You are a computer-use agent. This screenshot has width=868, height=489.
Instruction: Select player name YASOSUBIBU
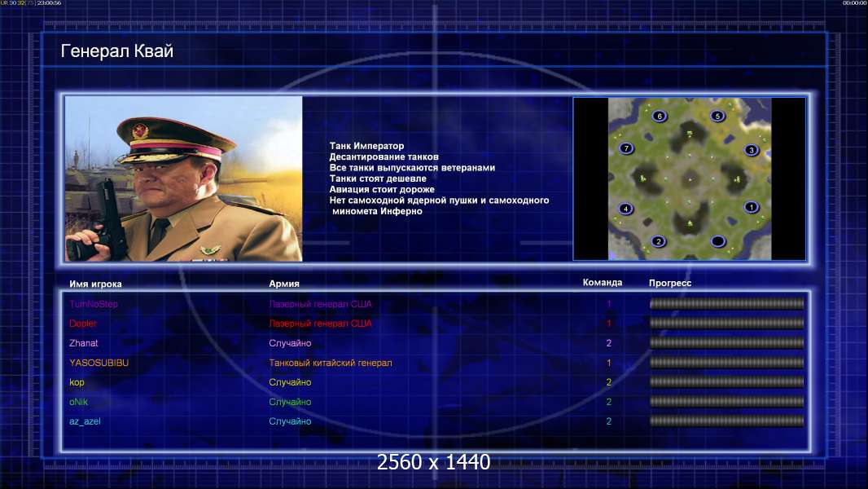pyautogui.click(x=99, y=363)
